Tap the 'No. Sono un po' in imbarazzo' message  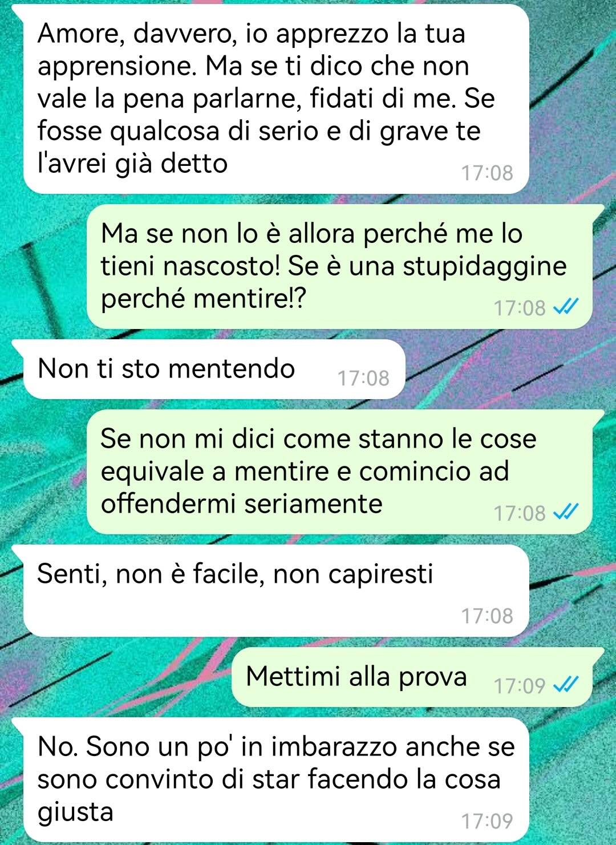point(276,779)
